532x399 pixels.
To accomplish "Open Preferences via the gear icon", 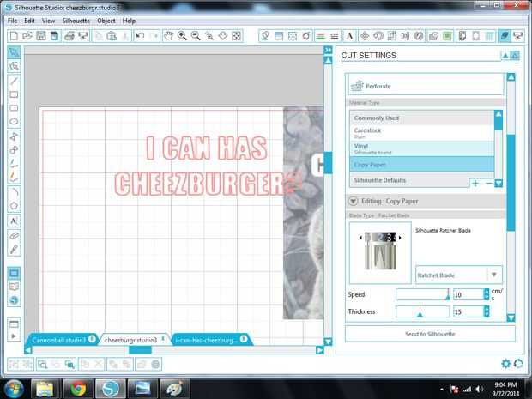I will (505, 364).
